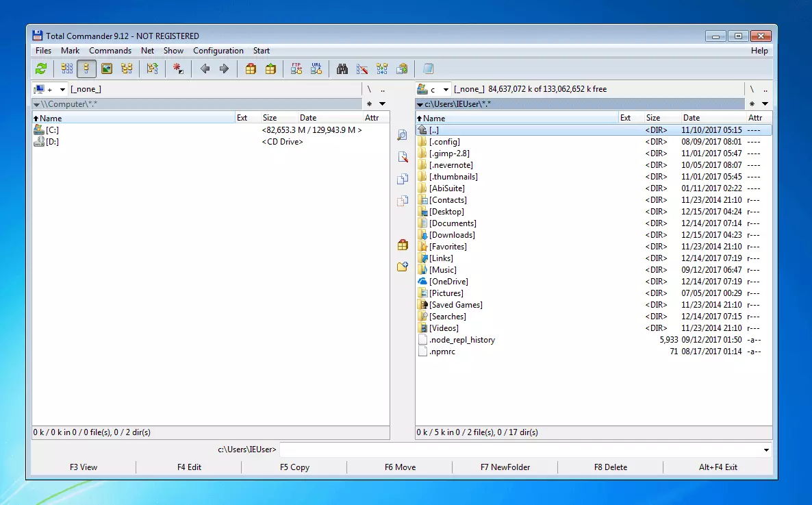Click the F8 Delete button

tap(611, 467)
